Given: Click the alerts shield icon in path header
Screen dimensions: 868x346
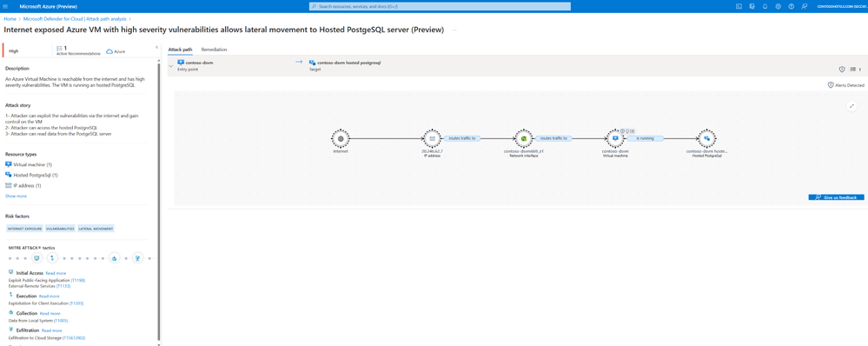Looking at the screenshot, I should [x=841, y=70].
